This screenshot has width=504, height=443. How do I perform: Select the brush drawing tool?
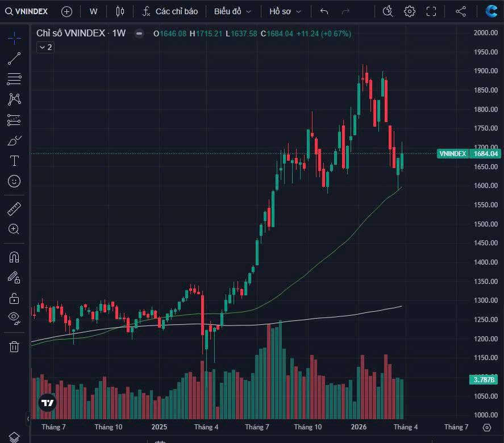pos(14,140)
